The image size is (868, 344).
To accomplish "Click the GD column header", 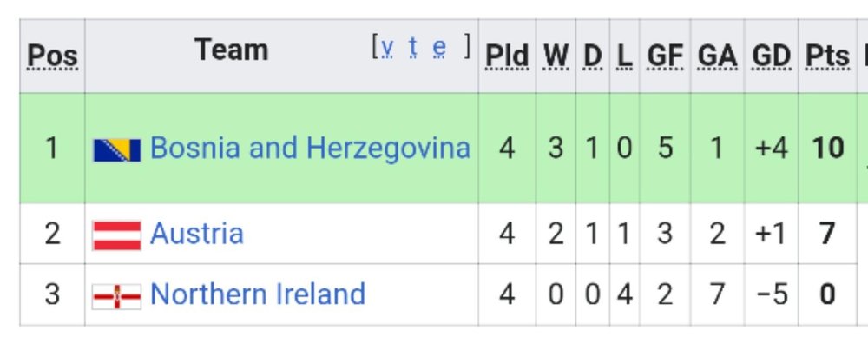I will pos(772,56).
